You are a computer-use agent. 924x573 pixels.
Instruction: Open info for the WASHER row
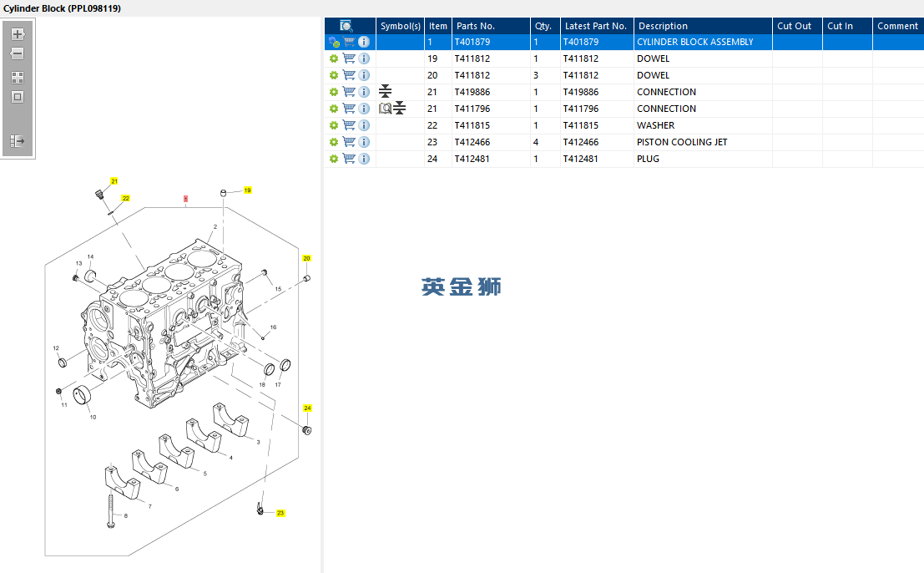(x=364, y=125)
